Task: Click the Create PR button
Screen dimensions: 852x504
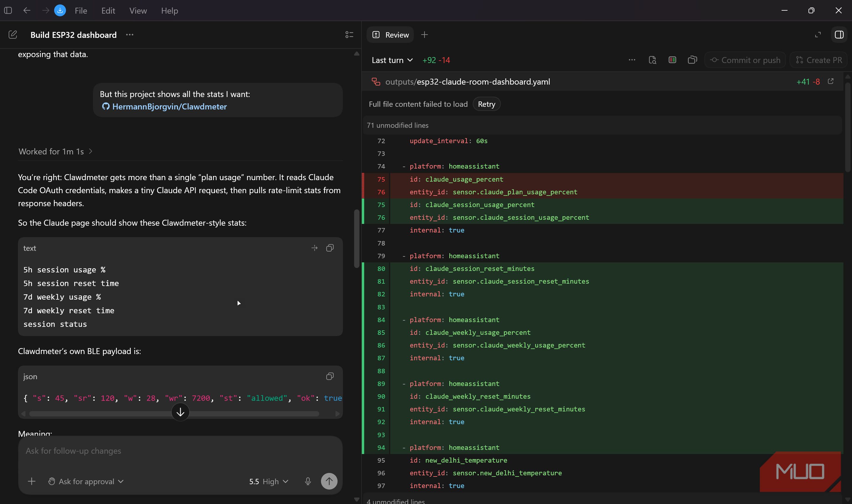Action: 818,60
